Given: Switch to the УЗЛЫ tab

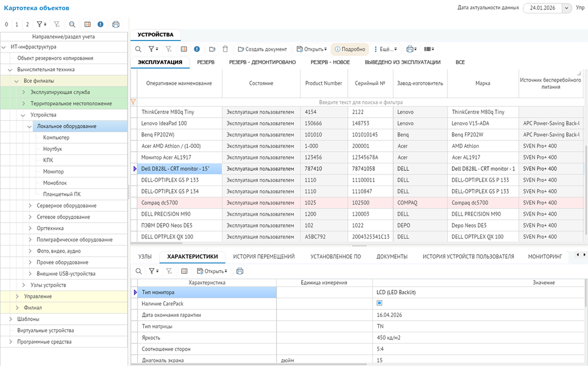Looking at the screenshot, I should click(145, 257).
